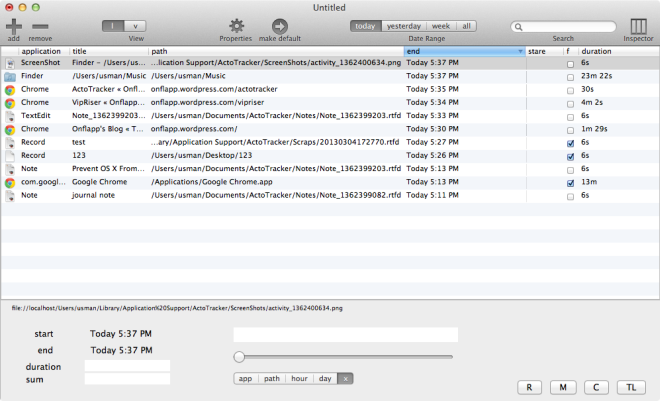Screen dimensions: 660x401
Task: Uncheck the Google Chrome 13m row checkbox
Action: coord(570,183)
